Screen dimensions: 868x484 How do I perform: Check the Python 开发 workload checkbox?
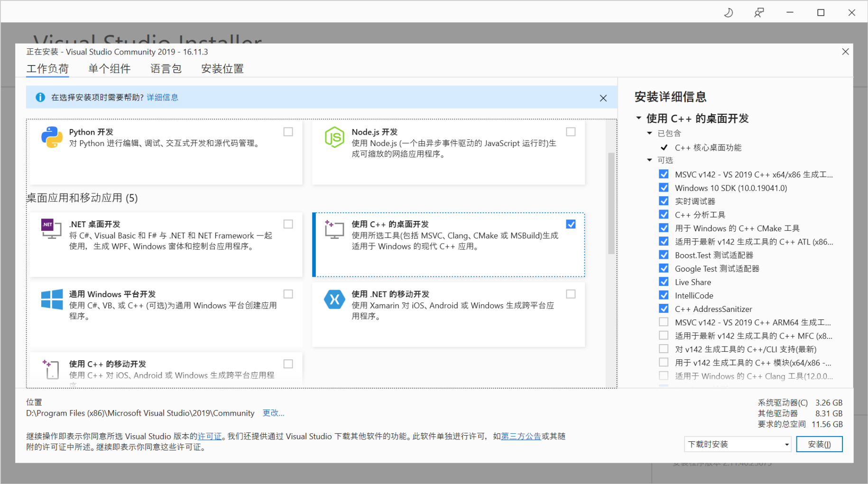point(288,132)
